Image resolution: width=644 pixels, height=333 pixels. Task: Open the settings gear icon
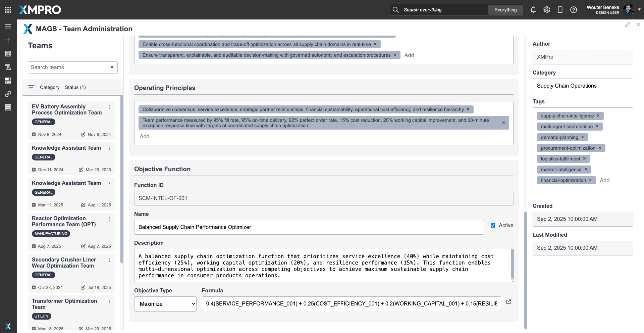point(546,10)
